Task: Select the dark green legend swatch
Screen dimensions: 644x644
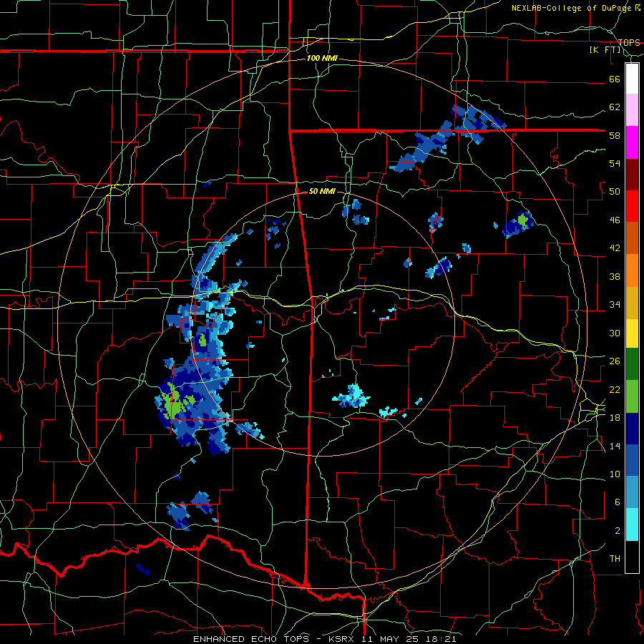Action: (632, 364)
